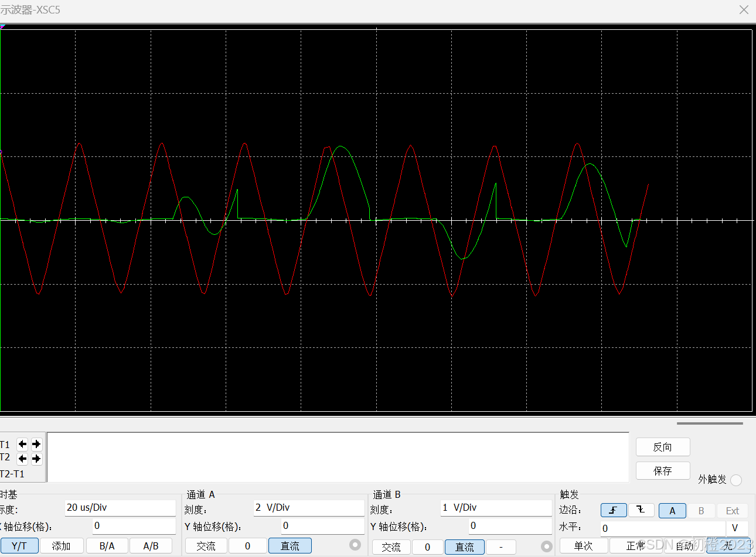Image resolution: width=756 pixels, height=557 pixels.
Task: Click the 保存 (save) button
Action: pyautogui.click(x=663, y=471)
